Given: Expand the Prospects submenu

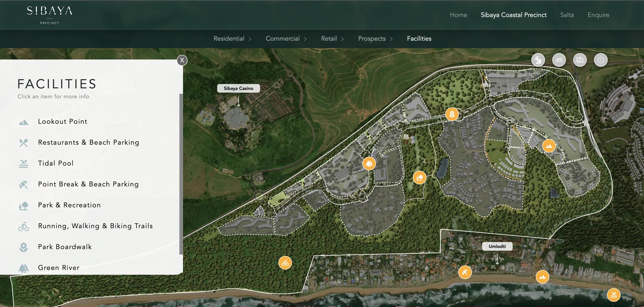Looking at the screenshot, I should click(x=375, y=39).
